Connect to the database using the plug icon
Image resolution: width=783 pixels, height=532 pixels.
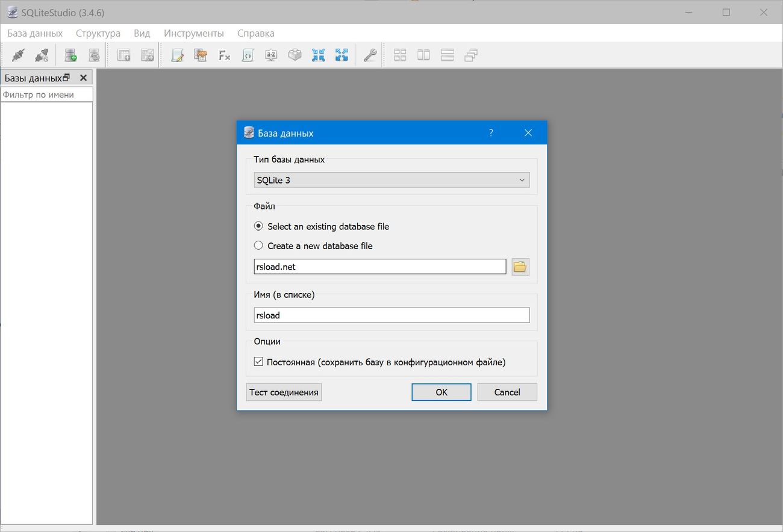17,55
